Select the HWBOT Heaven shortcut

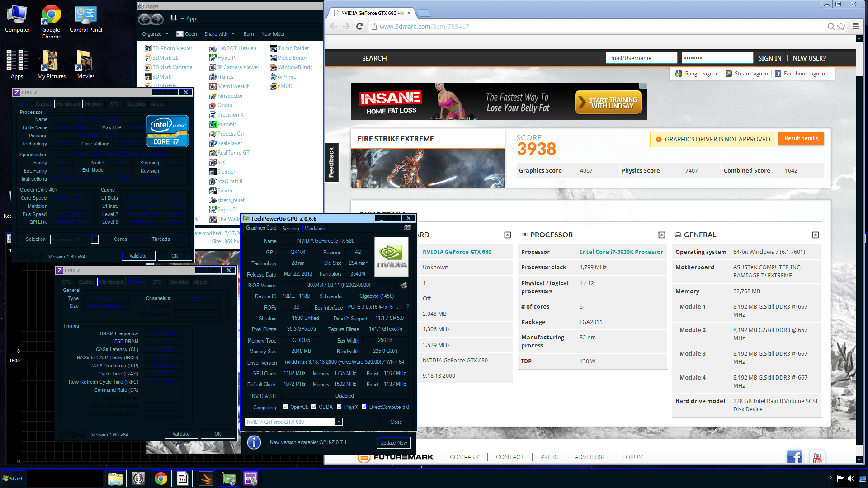click(233, 48)
